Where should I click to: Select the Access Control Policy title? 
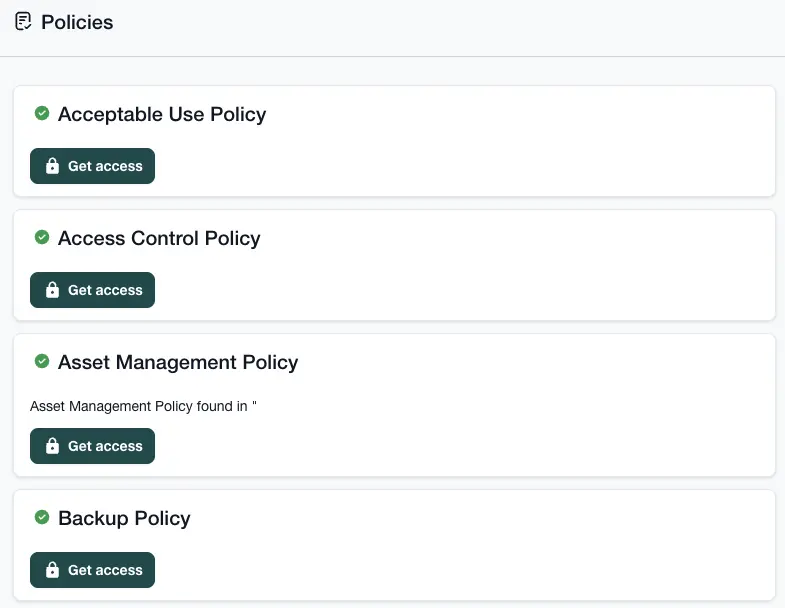click(x=159, y=238)
